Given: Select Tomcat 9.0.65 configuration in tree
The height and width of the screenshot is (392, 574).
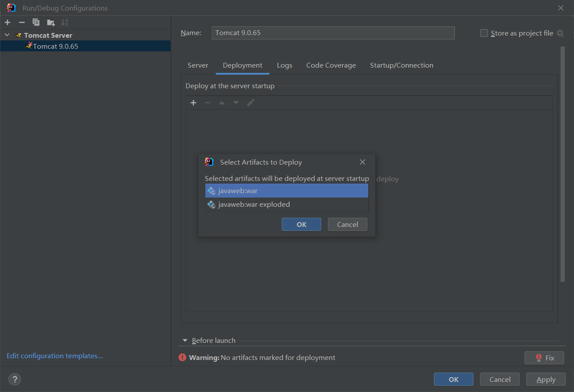Looking at the screenshot, I should [x=85, y=46].
